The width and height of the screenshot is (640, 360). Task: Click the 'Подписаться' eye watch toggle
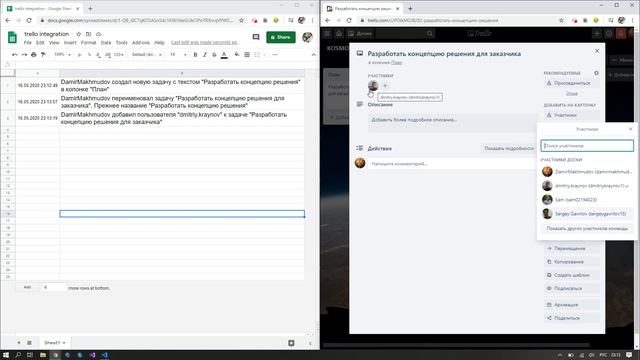click(x=572, y=289)
